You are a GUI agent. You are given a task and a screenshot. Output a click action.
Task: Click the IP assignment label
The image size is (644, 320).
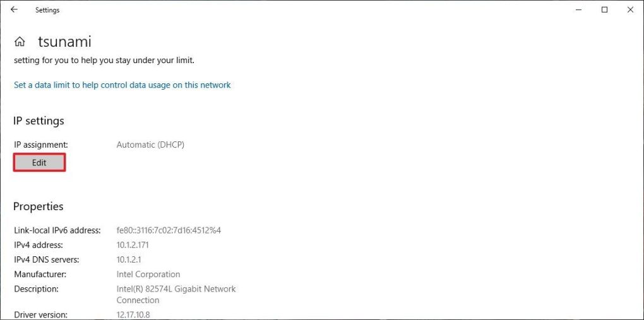click(x=41, y=145)
